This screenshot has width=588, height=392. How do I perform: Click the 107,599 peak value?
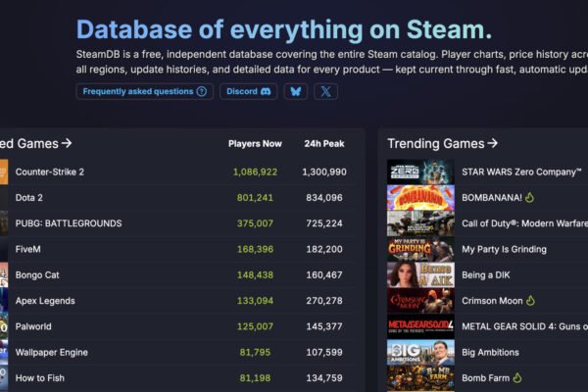click(x=324, y=352)
